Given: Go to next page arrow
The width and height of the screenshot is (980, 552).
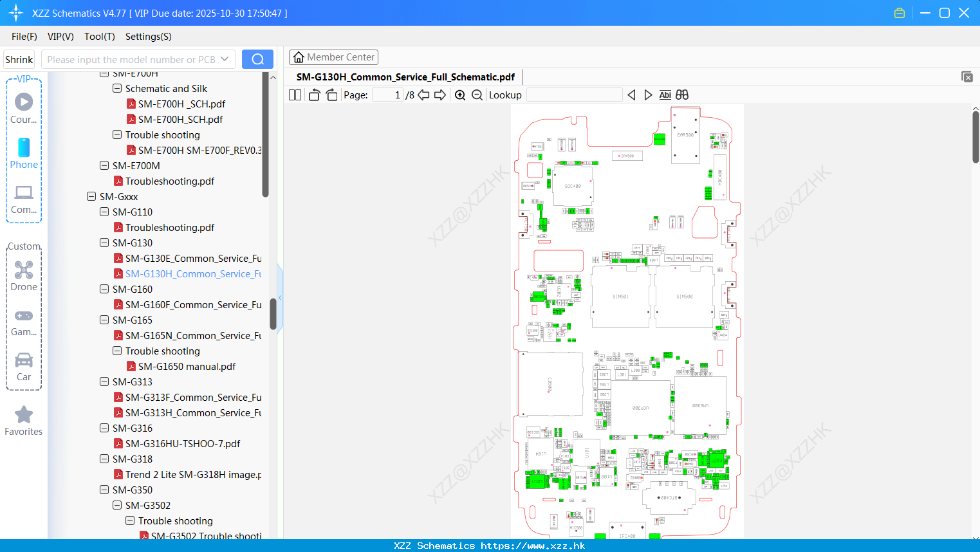Looking at the screenshot, I should click(440, 95).
